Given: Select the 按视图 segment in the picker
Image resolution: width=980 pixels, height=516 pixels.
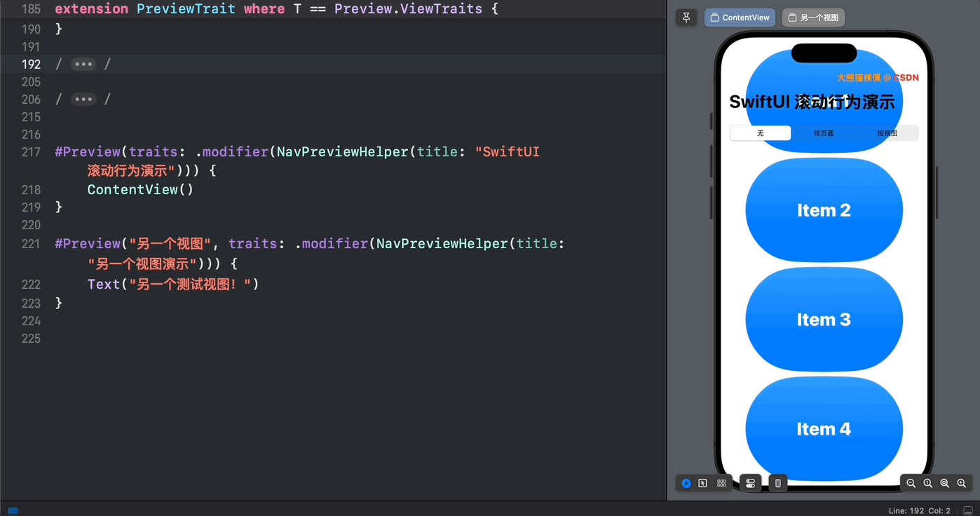Looking at the screenshot, I should pyautogui.click(x=887, y=133).
